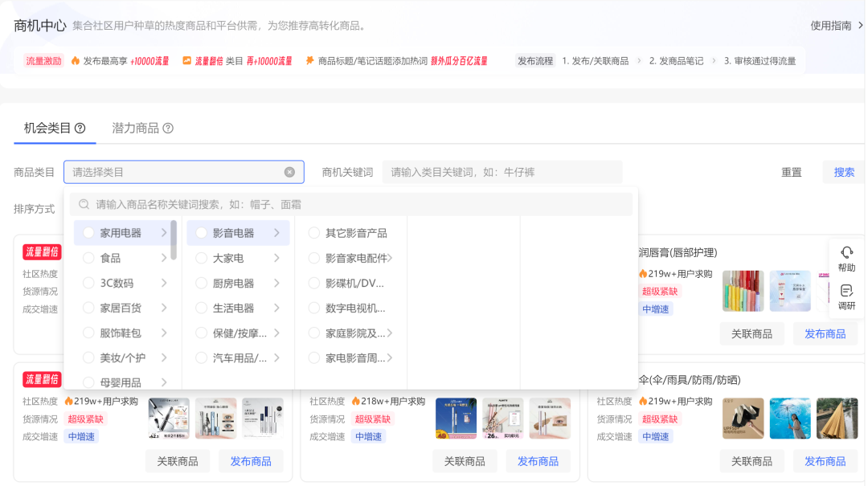Viewport: 868px width, 486px height.
Task: Click help icon beside 机会类目 tab
Action: pos(80,129)
